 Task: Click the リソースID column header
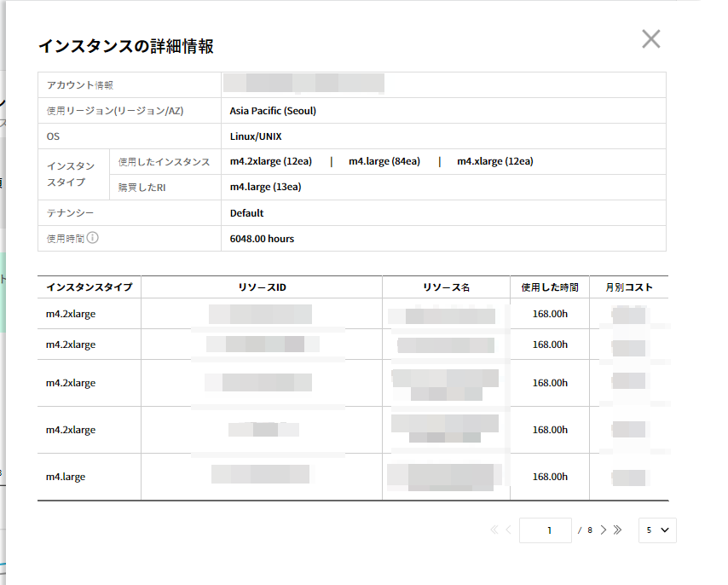click(262, 287)
